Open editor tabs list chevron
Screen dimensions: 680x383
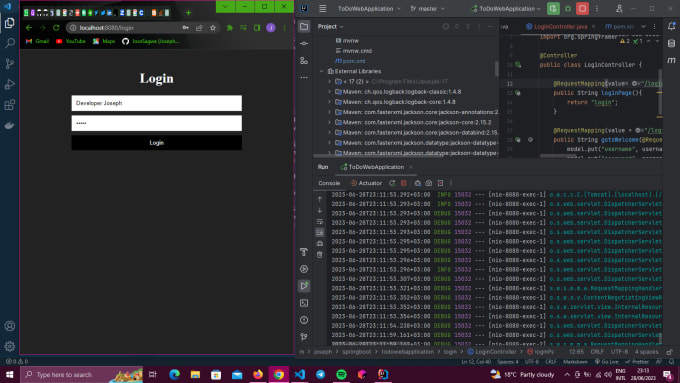point(643,26)
